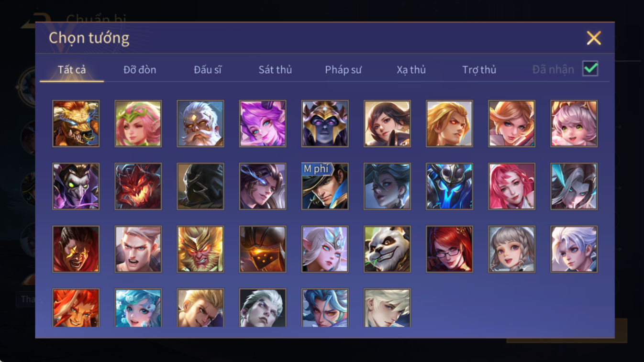This screenshot has height=362, width=644.
Task: Pick the red demon-faced hero portrait
Action: 138,186
